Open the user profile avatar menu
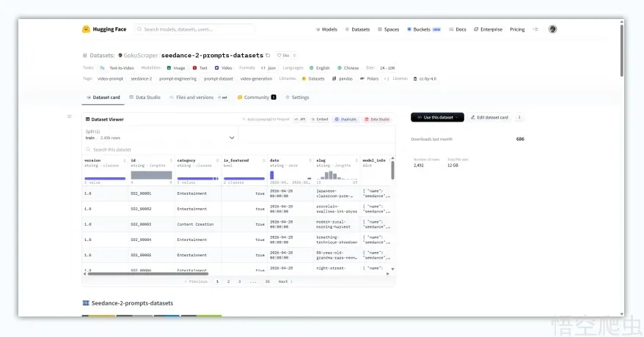Image resolution: width=644 pixels, height=337 pixels. 552,29
